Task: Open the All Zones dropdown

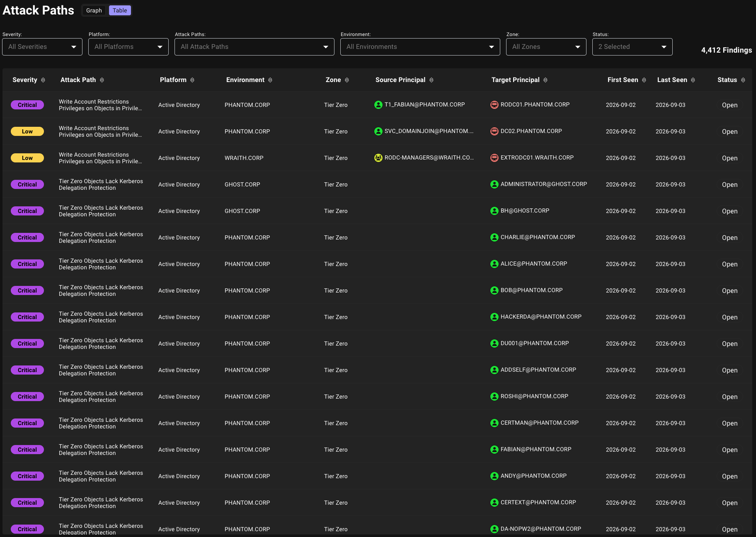Action: point(546,47)
